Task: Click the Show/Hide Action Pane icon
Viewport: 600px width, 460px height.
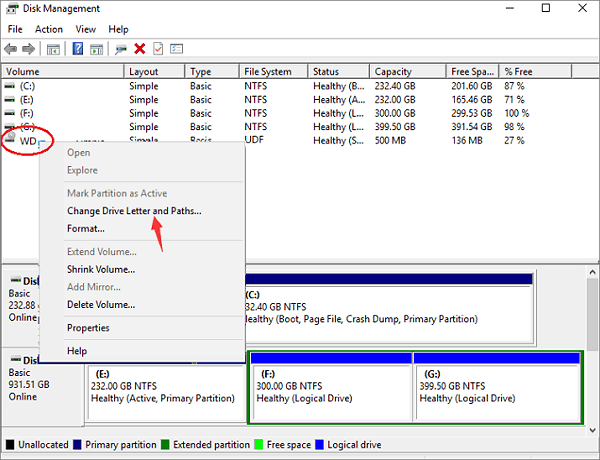Action: pos(95,48)
